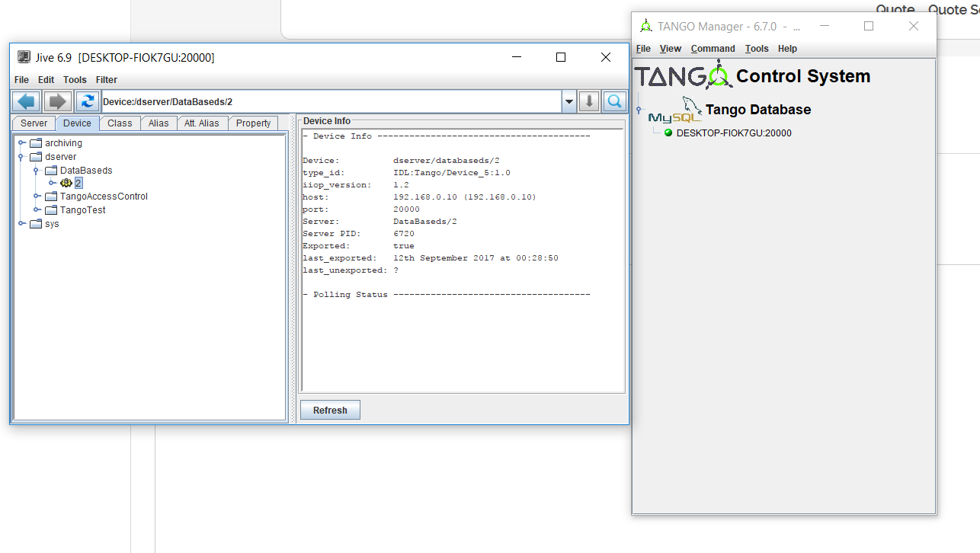Open Jive Tools menu
The height and width of the screenshot is (553, 980).
coord(75,80)
